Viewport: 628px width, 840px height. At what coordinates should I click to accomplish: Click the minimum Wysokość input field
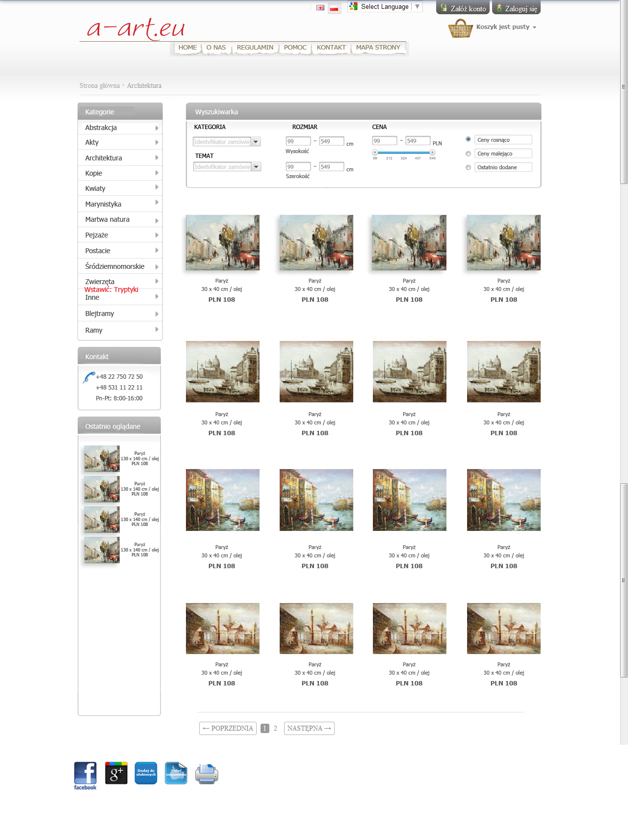pos(298,141)
